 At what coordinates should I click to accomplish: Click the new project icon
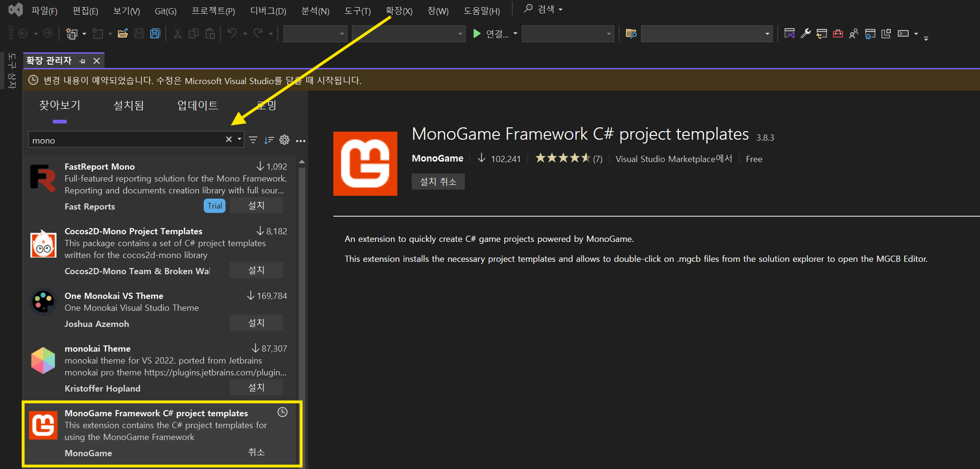coord(72,33)
